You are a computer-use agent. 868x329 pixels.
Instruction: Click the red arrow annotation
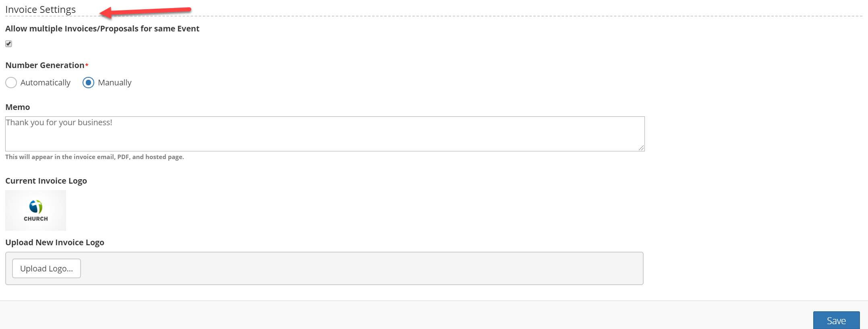(145, 12)
